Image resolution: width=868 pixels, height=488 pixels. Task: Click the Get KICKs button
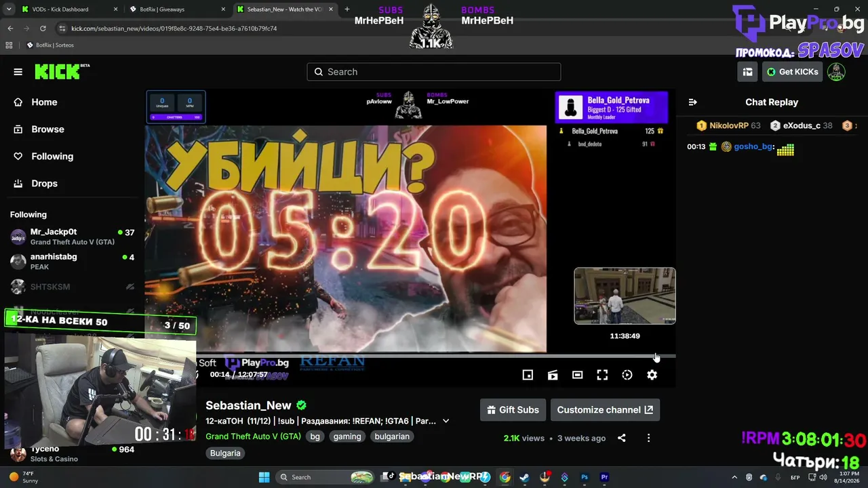[x=792, y=72]
